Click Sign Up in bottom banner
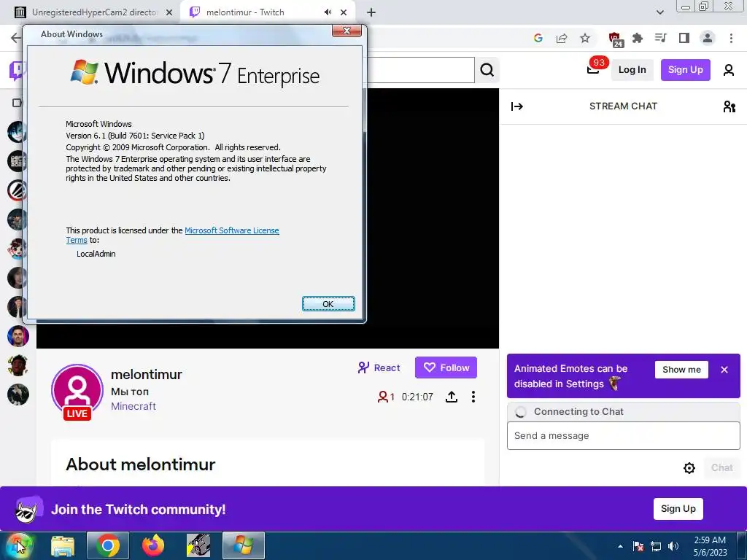747x560 pixels. pos(678,508)
